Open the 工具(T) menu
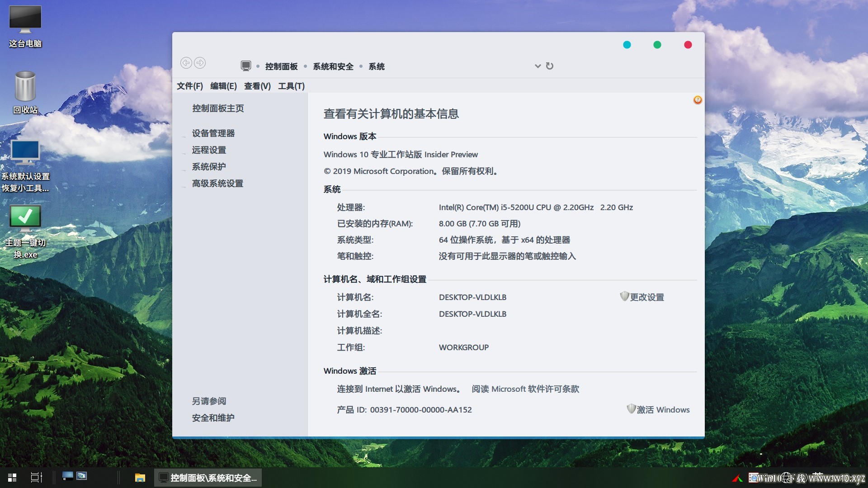 click(x=291, y=86)
